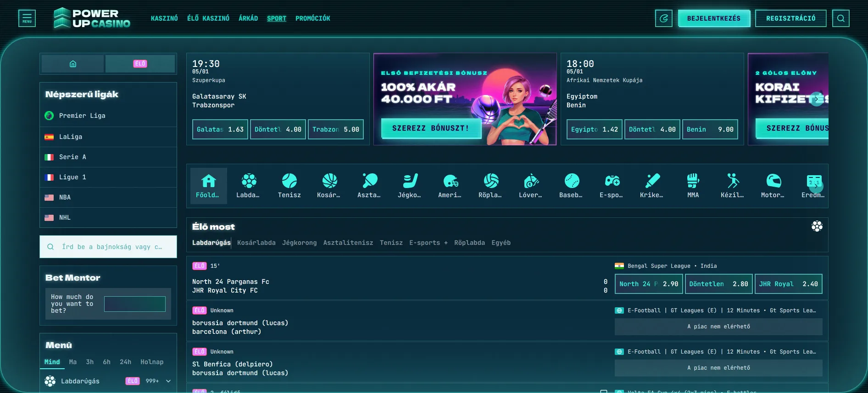The width and height of the screenshot is (868, 393).
Task: Open Serie A in popular leagues
Action: [x=108, y=157]
